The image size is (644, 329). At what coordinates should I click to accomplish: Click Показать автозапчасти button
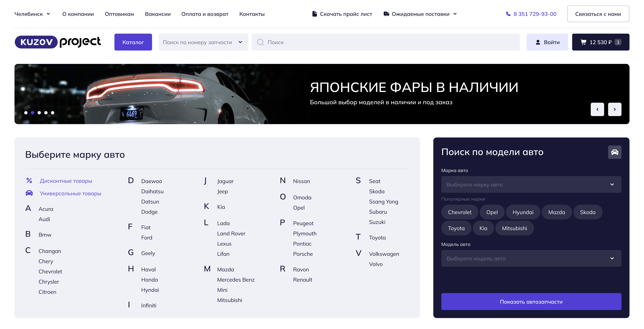coord(531,301)
